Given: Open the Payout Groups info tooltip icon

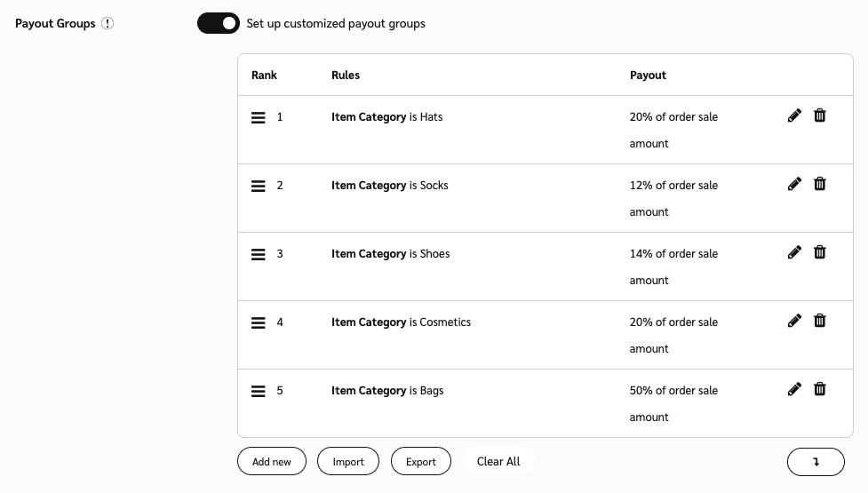Looking at the screenshot, I should pyautogui.click(x=108, y=24).
